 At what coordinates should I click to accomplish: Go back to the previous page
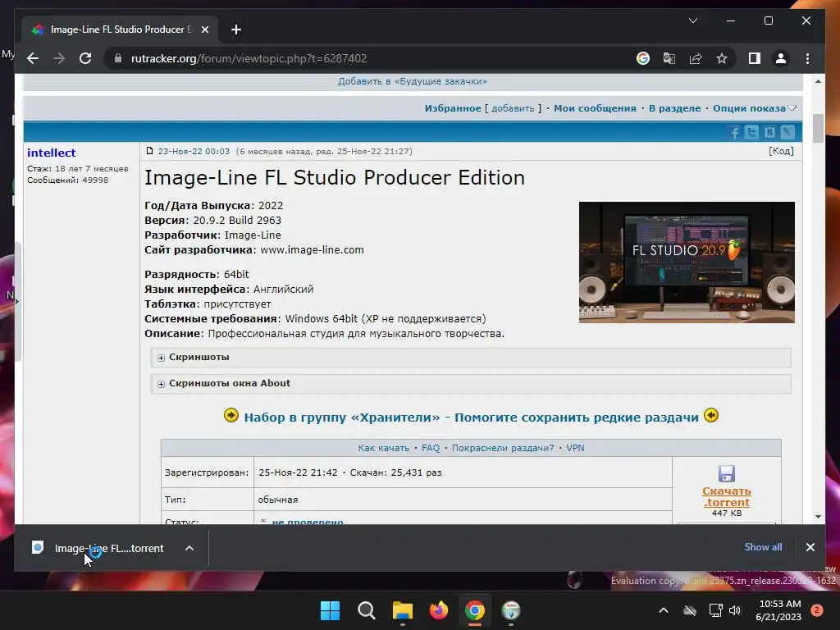(x=33, y=58)
